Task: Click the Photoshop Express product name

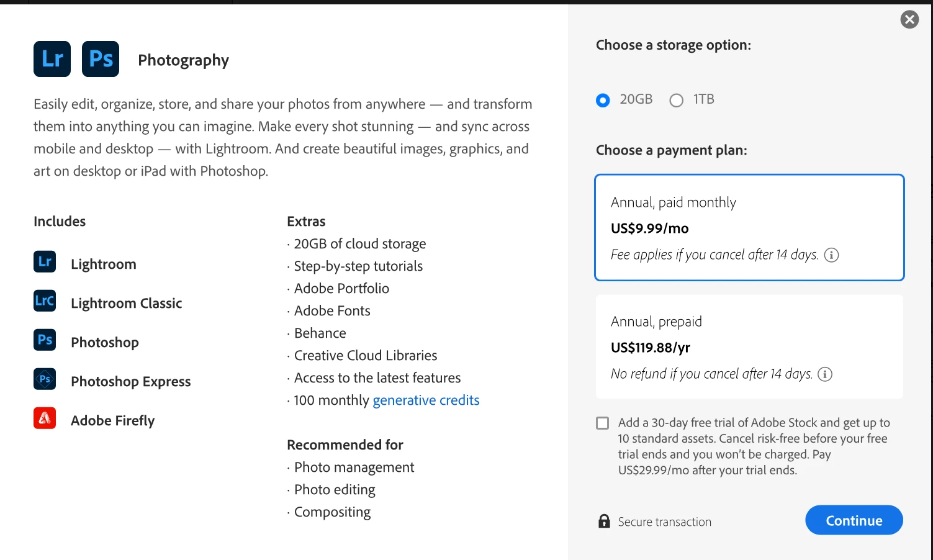Action: (131, 382)
